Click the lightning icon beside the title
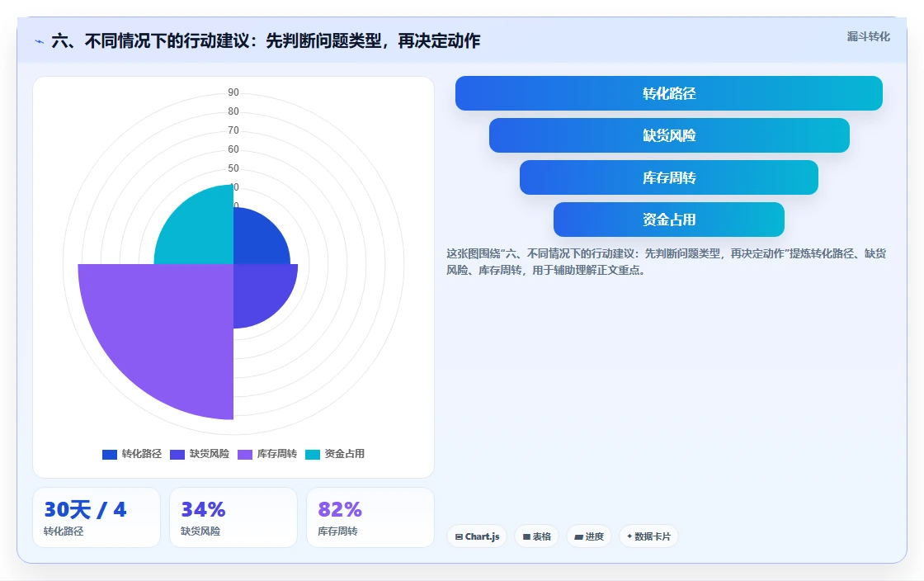The width and height of the screenshot is (924, 581). point(40,41)
